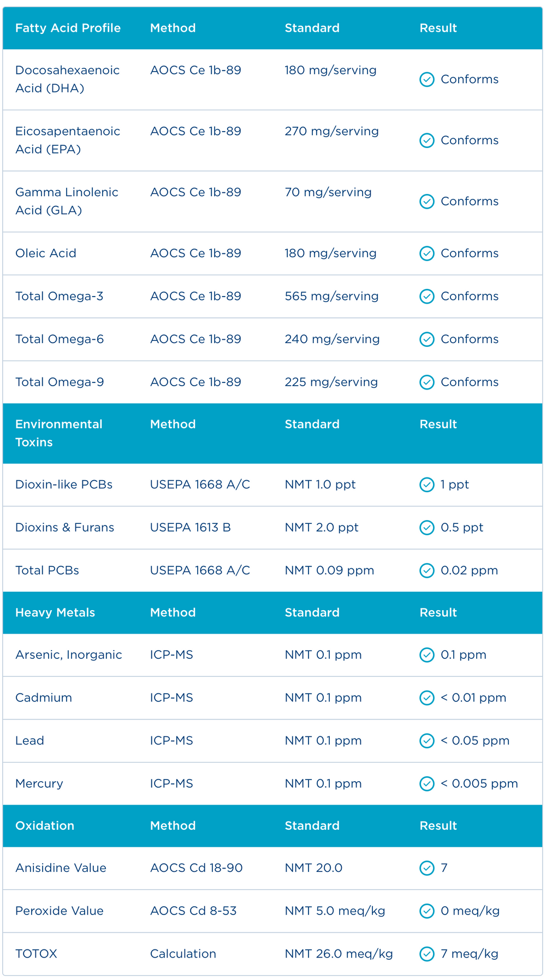Click the USEPA 1613 B method text
The width and height of the screenshot is (546, 980).
(191, 527)
